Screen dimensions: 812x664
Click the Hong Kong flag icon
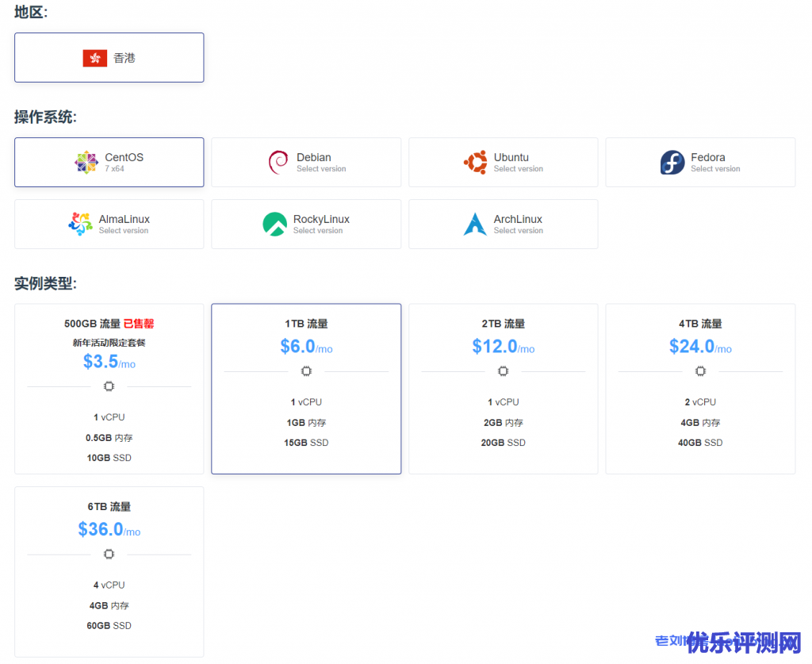click(x=94, y=58)
